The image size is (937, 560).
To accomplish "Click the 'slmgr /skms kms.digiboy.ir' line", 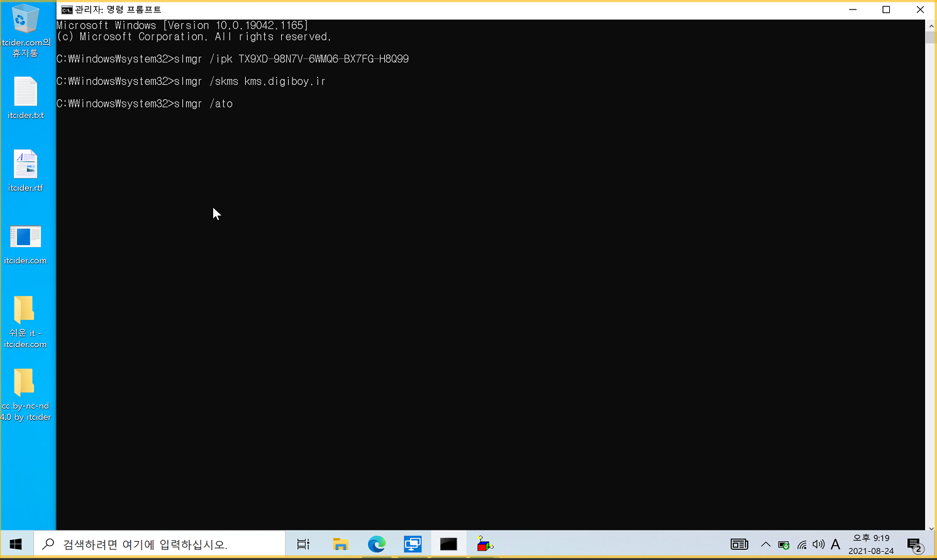I will [x=191, y=81].
